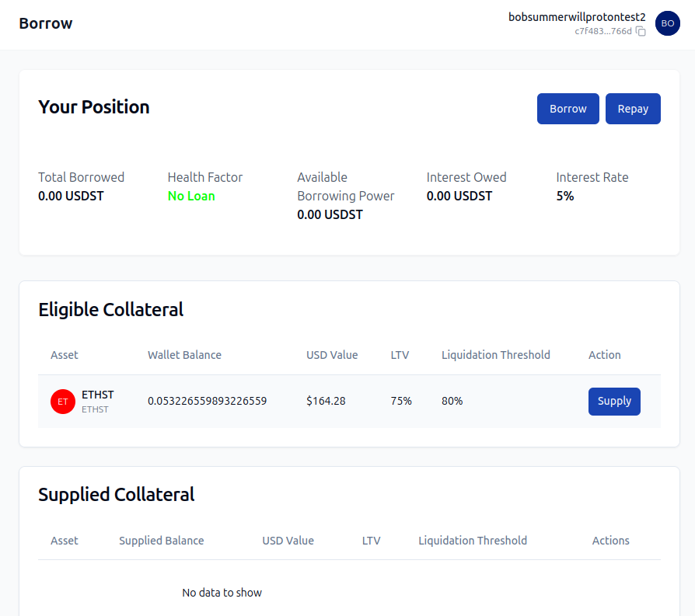Click the Health Factor No Loan indicator
Viewport: 695px width, 616px height.
191,196
